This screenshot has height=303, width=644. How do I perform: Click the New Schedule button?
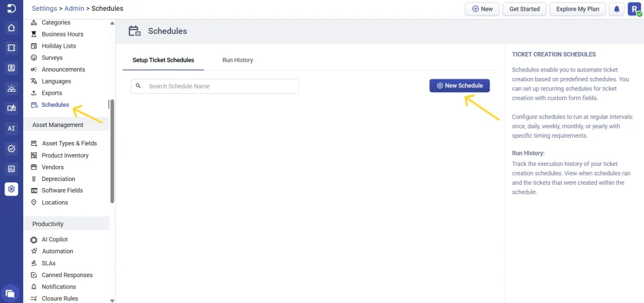click(x=459, y=85)
